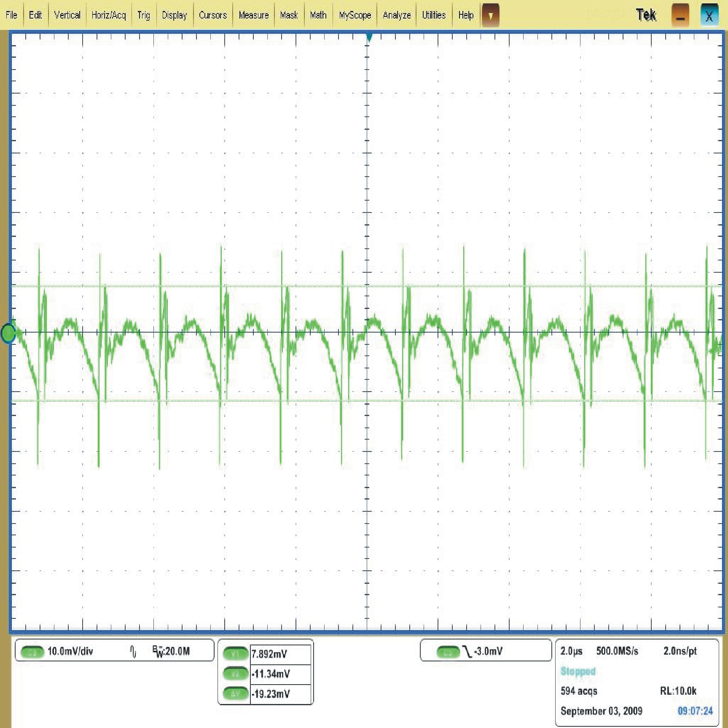Click the V1 cursor readout badge

(x=235, y=654)
